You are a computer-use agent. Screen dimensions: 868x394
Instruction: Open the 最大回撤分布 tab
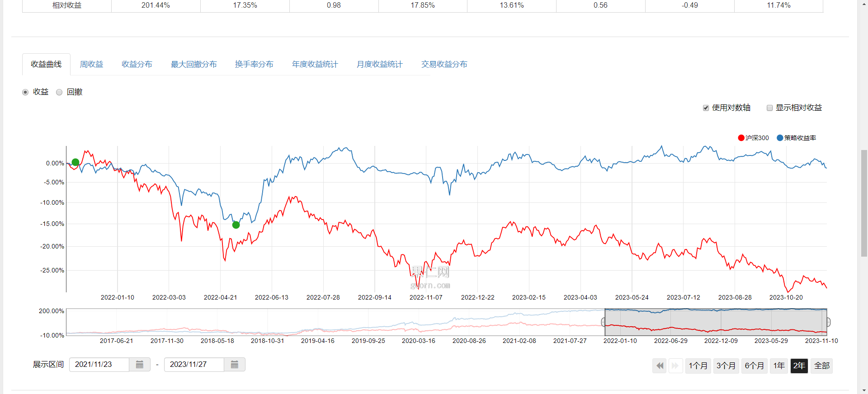[193, 64]
